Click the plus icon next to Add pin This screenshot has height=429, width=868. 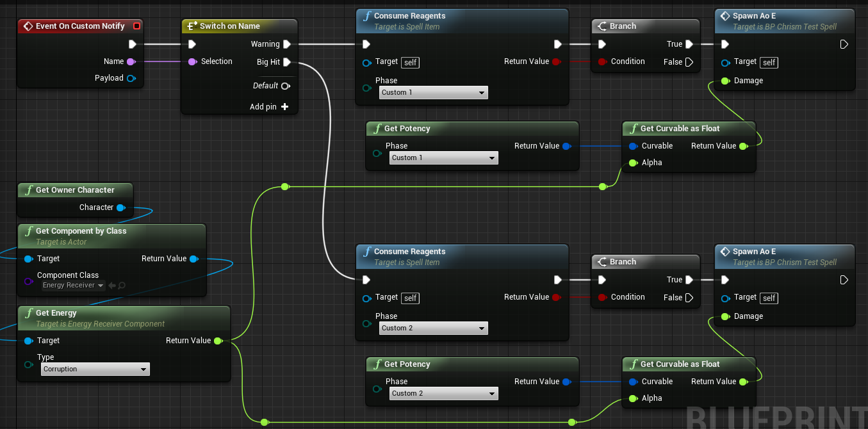(285, 107)
